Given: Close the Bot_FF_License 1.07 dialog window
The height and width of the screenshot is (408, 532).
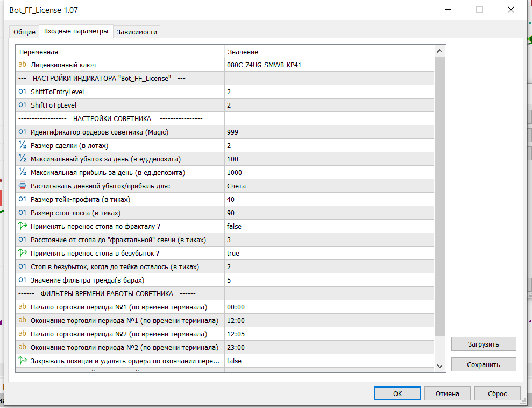Looking at the screenshot, I should (510, 10).
